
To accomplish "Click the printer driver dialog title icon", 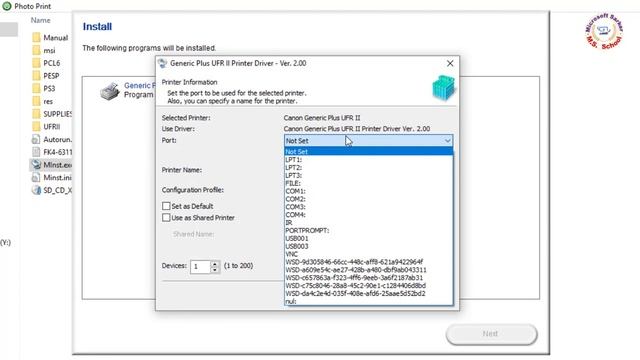I will (x=162, y=63).
